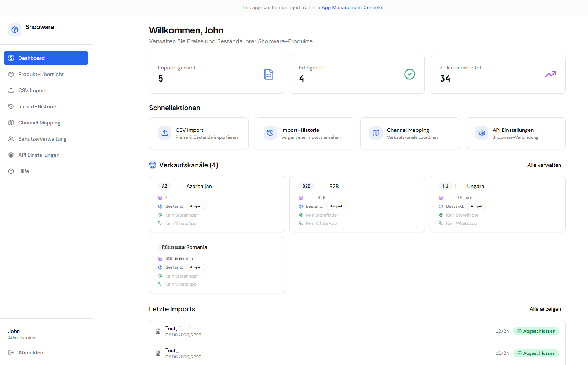Open Produkt-Übersicht in the sidebar
Viewport: 588px width, 365px height.
[46, 74]
